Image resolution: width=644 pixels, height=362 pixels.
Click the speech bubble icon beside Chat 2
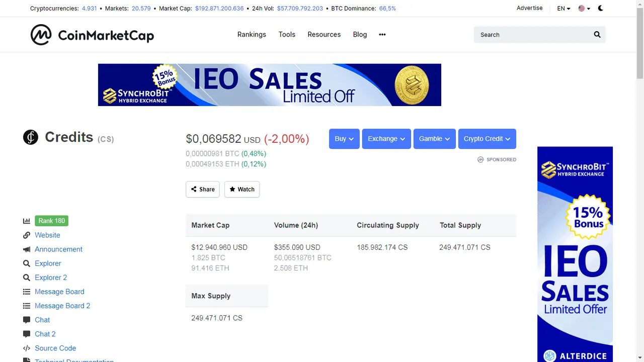tap(27, 333)
